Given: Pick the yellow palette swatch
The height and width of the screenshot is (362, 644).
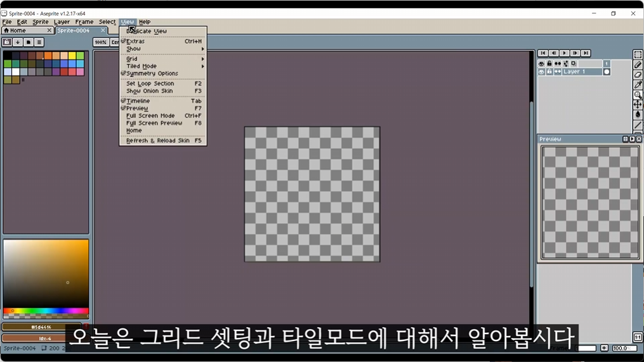Looking at the screenshot, I should [x=72, y=55].
